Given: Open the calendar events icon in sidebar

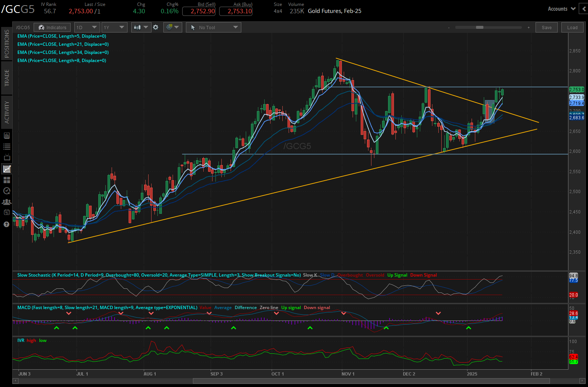Looking at the screenshot, I should click(7, 212).
